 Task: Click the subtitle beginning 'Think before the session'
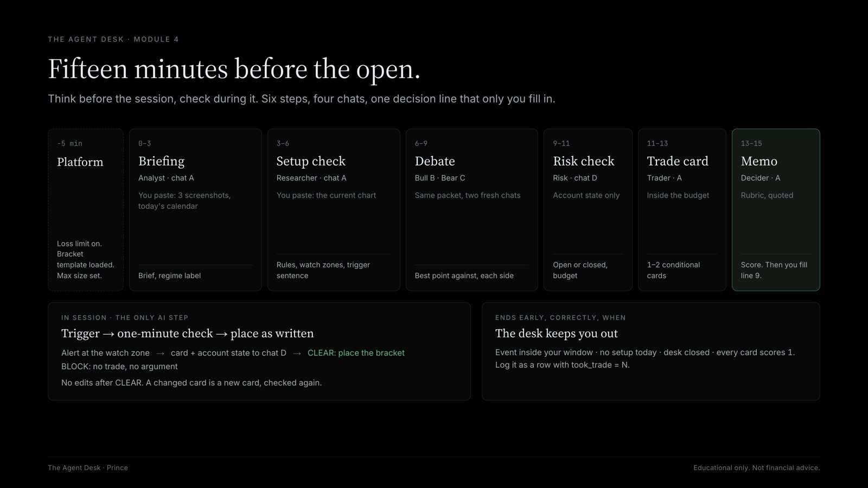tap(302, 99)
